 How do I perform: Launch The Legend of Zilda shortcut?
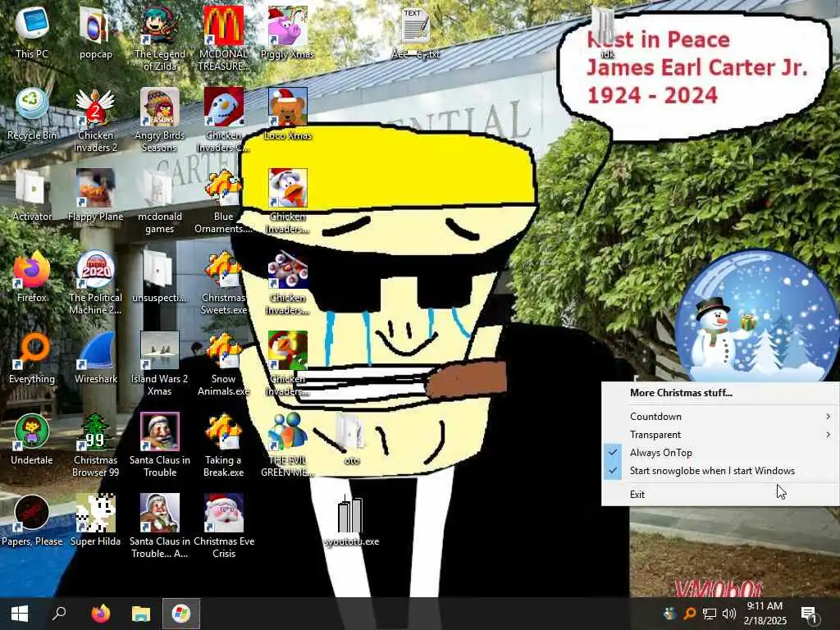[160, 39]
